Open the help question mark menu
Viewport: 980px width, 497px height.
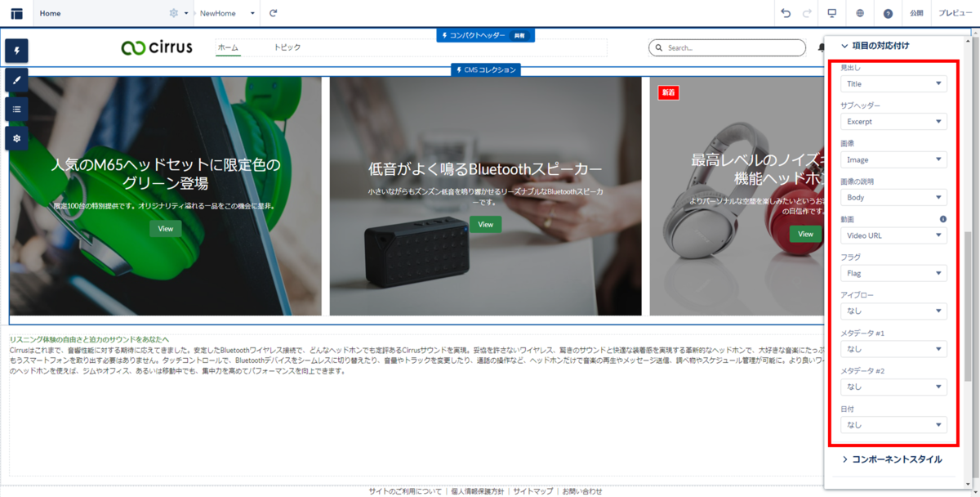[888, 13]
